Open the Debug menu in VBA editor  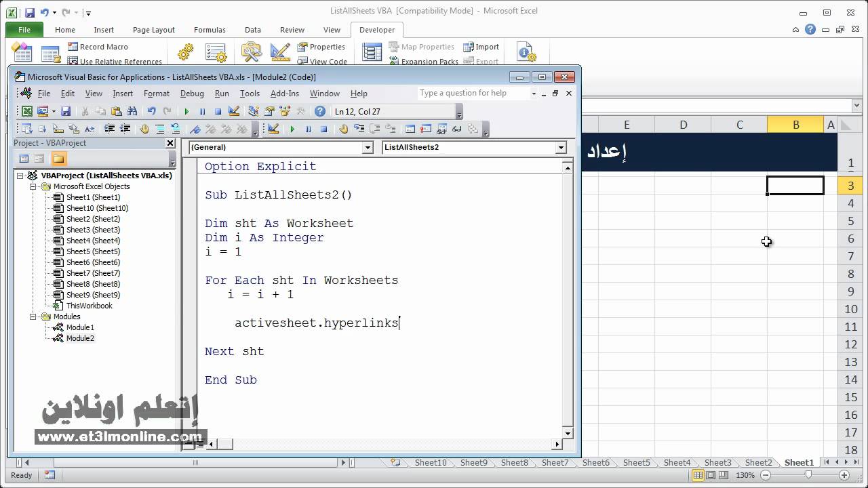coord(192,94)
